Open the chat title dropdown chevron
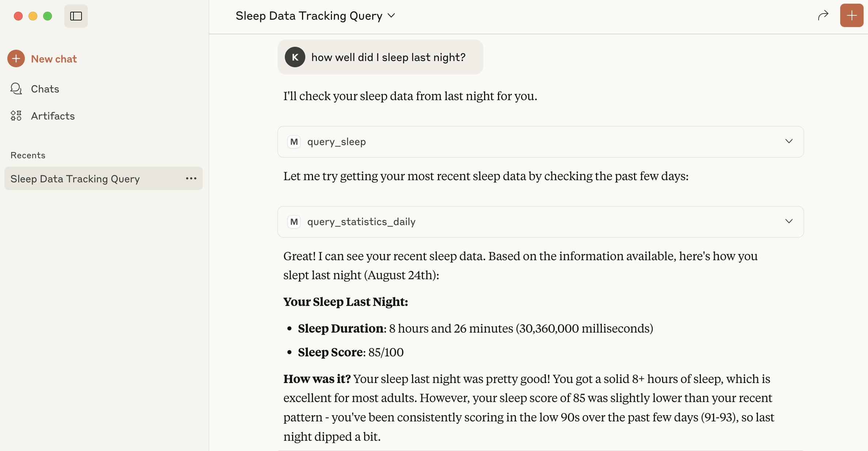Viewport: 868px width, 451px height. [391, 16]
